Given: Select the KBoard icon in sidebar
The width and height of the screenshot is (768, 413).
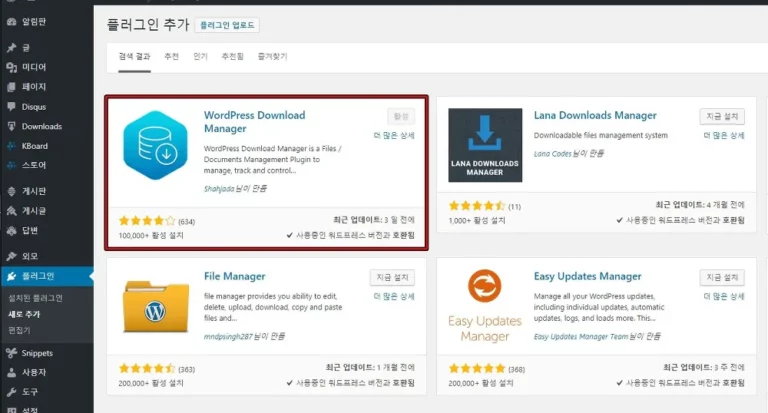Looking at the screenshot, I should (12, 146).
